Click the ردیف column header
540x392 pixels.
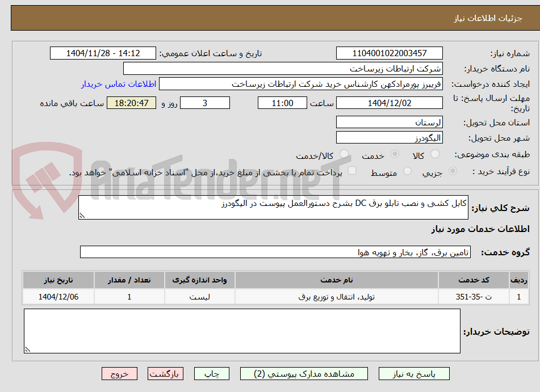click(x=519, y=280)
